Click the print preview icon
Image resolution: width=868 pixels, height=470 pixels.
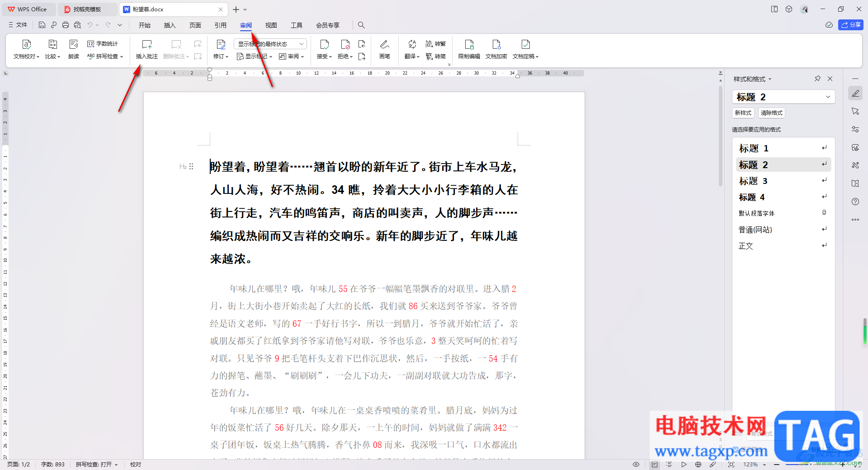coord(77,25)
